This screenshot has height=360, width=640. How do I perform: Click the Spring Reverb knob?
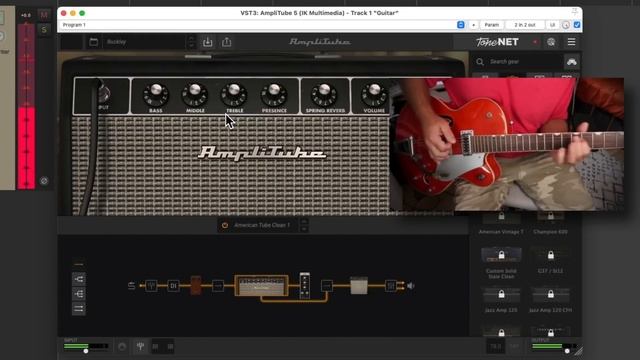click(325, 94)
